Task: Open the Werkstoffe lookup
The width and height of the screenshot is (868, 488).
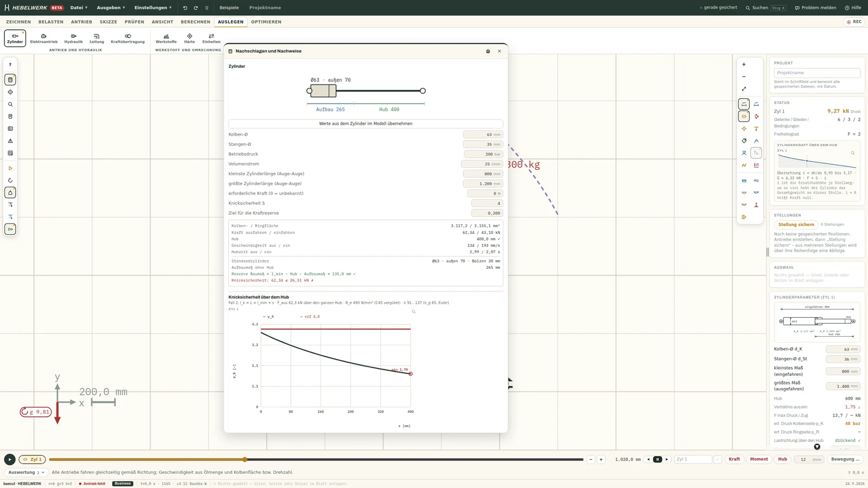Action: pyautogui.click(x=166, y=38)
